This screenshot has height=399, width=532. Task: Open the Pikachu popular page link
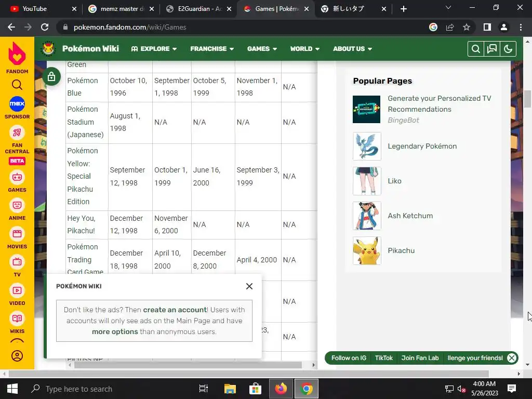click(x=401, y=251)
